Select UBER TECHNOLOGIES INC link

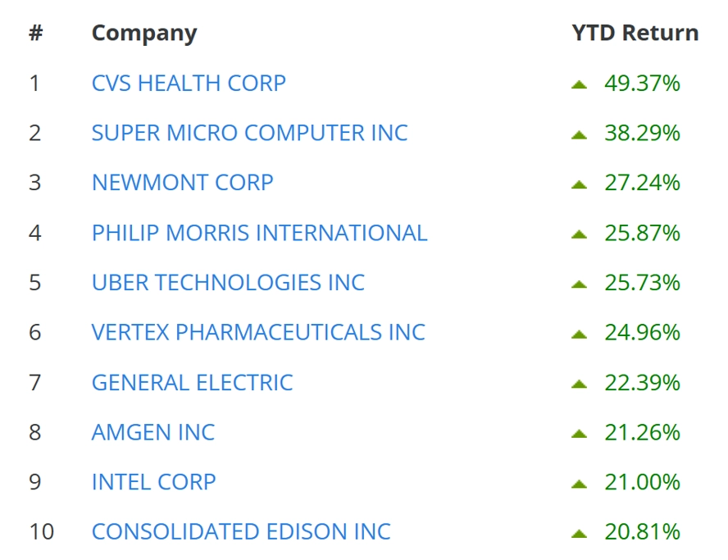click(x=229, y=283)
